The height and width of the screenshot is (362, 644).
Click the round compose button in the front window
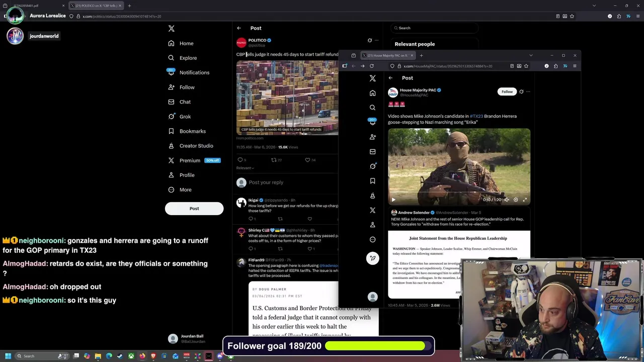(x=372, y=258)
